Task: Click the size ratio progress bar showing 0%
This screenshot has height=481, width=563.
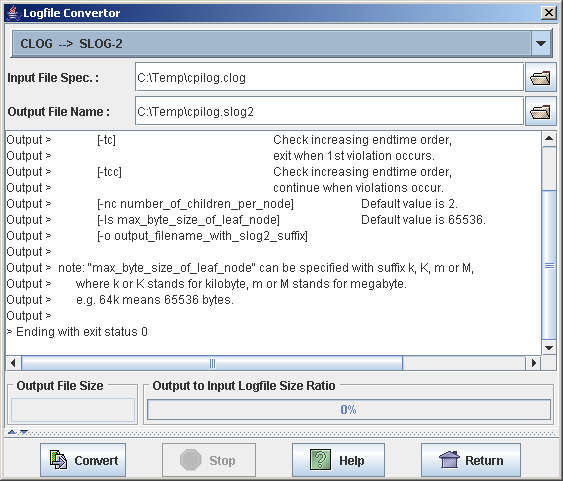Action: pos(349,410)
